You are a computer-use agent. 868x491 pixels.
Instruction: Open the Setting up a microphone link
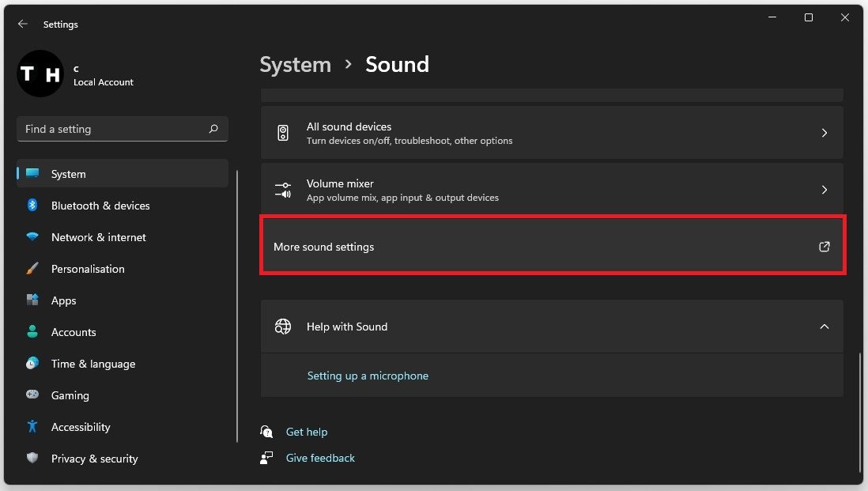pos(368,376)
